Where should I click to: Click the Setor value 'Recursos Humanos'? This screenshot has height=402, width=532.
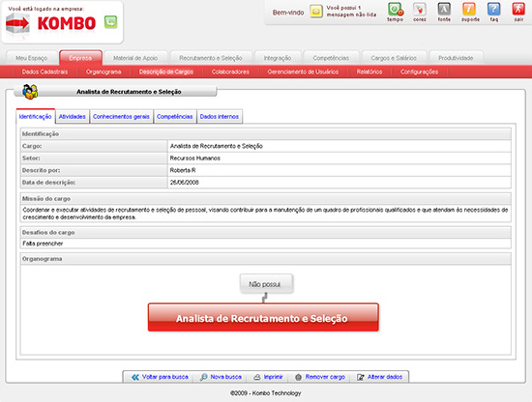click(195, 158)
